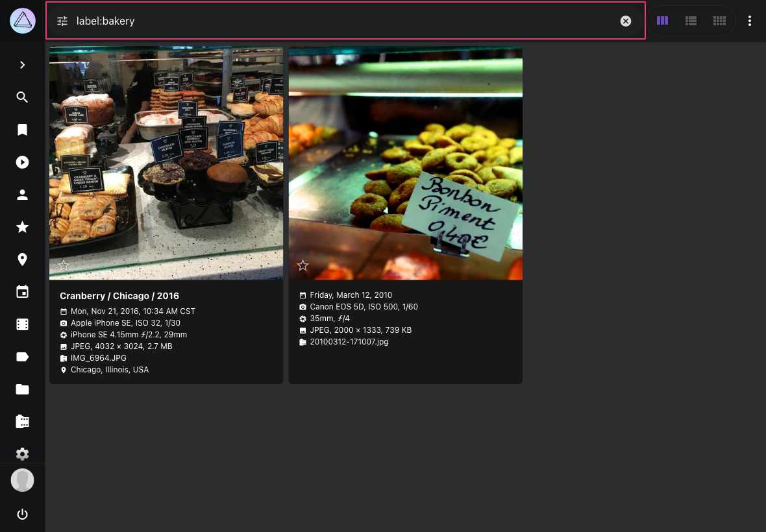Open Places using the map pin icon
The image size is (766, 532).
point(23,260)
